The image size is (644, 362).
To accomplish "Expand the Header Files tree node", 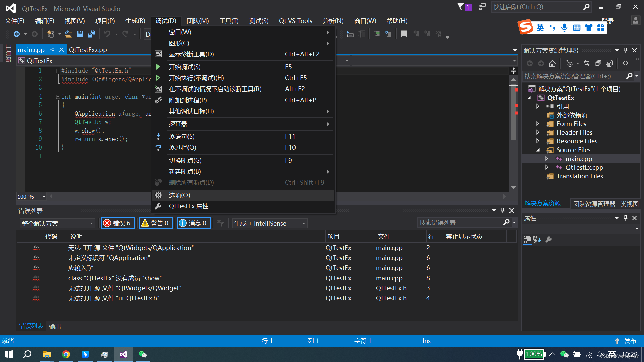I will tap(538, 132).
